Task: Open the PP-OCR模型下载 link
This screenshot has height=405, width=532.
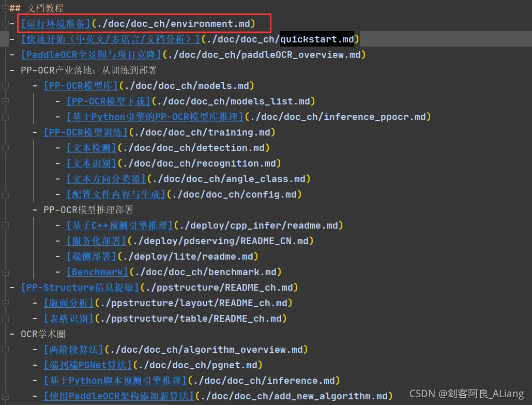Action: click(108, 101)
